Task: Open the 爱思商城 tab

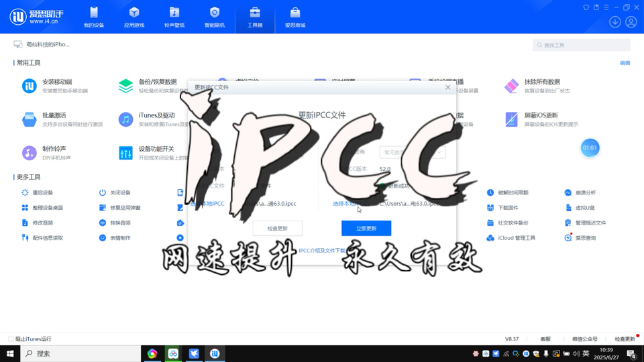Action: coord(295,17)
